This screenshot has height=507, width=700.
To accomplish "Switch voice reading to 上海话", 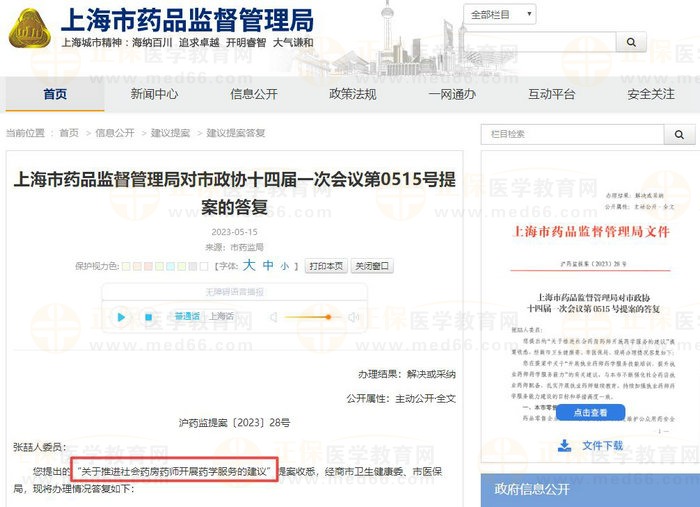I will point(221,317).
